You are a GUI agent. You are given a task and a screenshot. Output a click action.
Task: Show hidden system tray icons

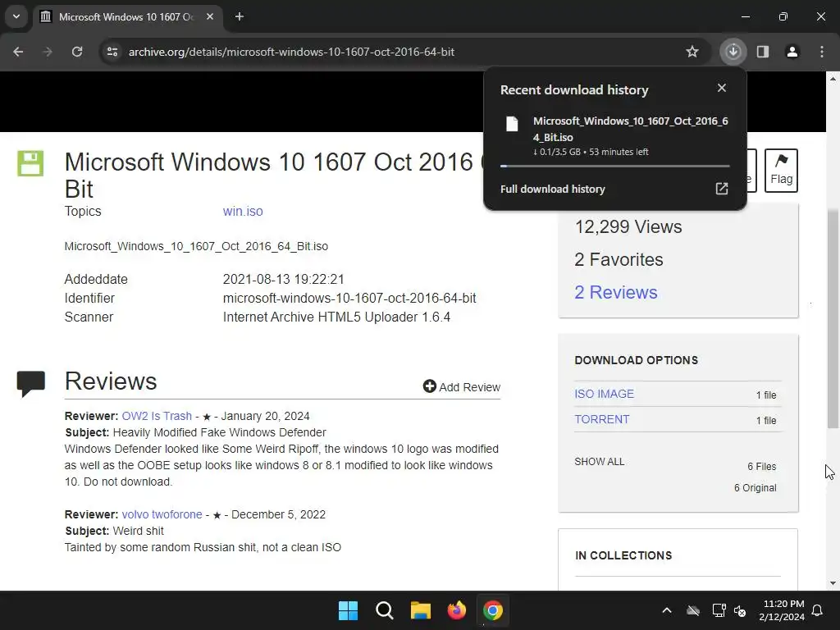[x=667, y=610]
